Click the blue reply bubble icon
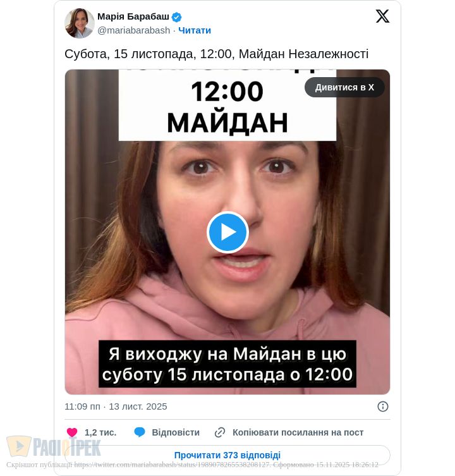 tap(140, 432)
